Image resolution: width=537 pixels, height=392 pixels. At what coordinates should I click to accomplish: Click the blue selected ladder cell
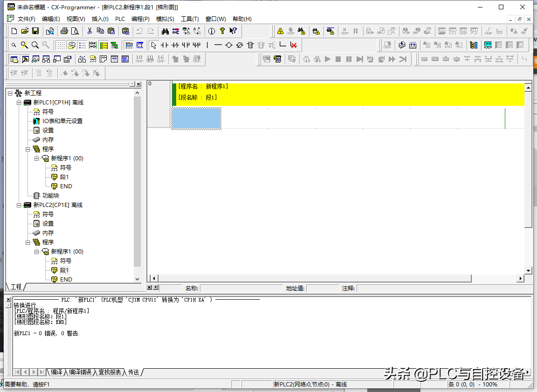(x=196, y=118)
